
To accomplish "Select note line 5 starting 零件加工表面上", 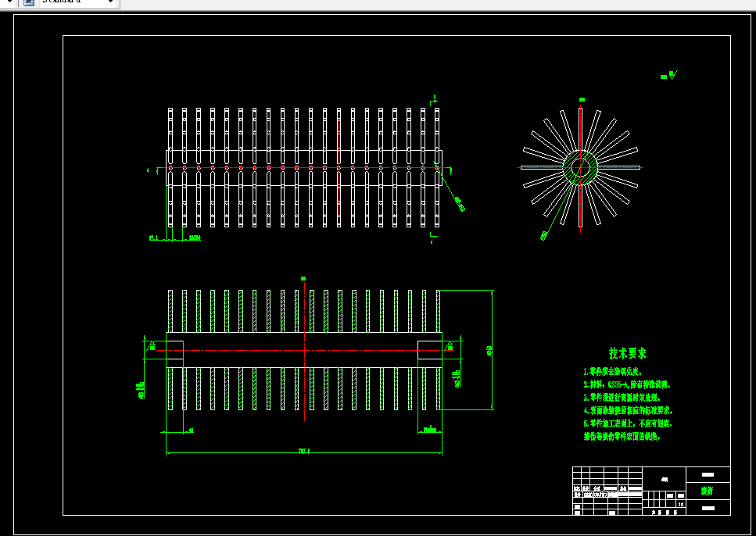I will point(628,423).
